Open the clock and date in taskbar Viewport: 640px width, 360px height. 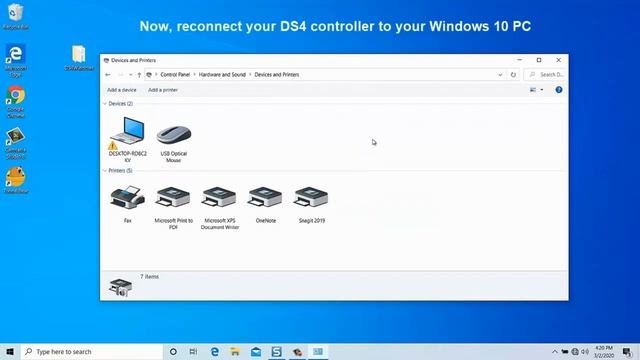(604, 351)
